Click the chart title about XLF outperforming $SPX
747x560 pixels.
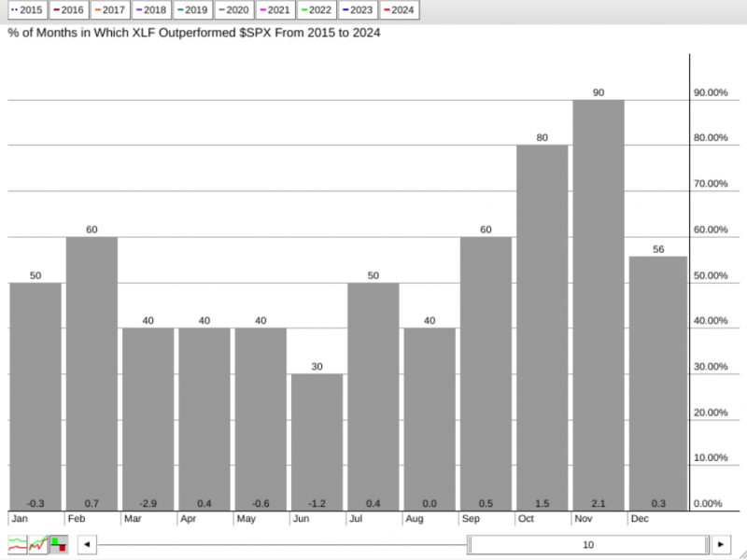194,33
